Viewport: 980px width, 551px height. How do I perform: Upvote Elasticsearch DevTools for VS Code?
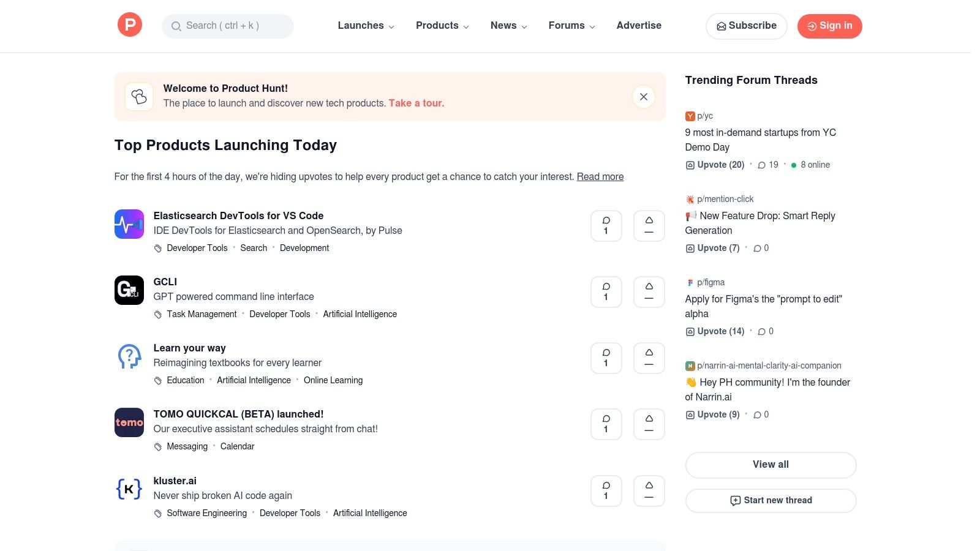click(x=649, y=225)
